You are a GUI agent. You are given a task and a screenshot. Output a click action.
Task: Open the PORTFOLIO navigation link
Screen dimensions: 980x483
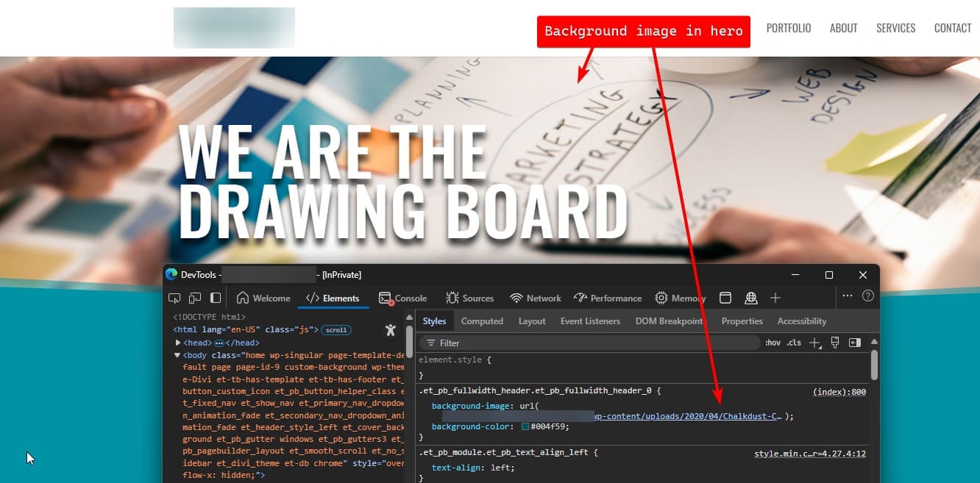point(789,28)
